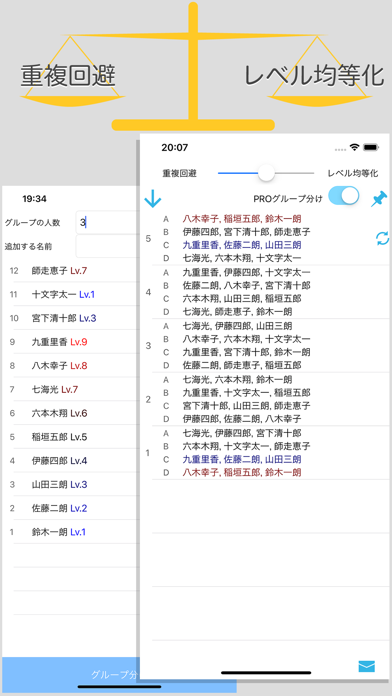Select round 1 group C blue row
392x696 pixels.
(x=271, y=459)
